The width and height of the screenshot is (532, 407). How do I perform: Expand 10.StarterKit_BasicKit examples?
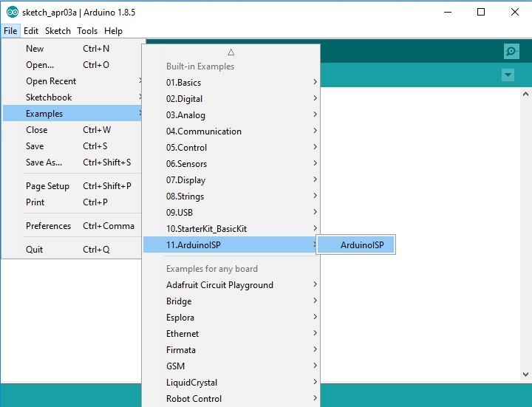coord(231,229)
